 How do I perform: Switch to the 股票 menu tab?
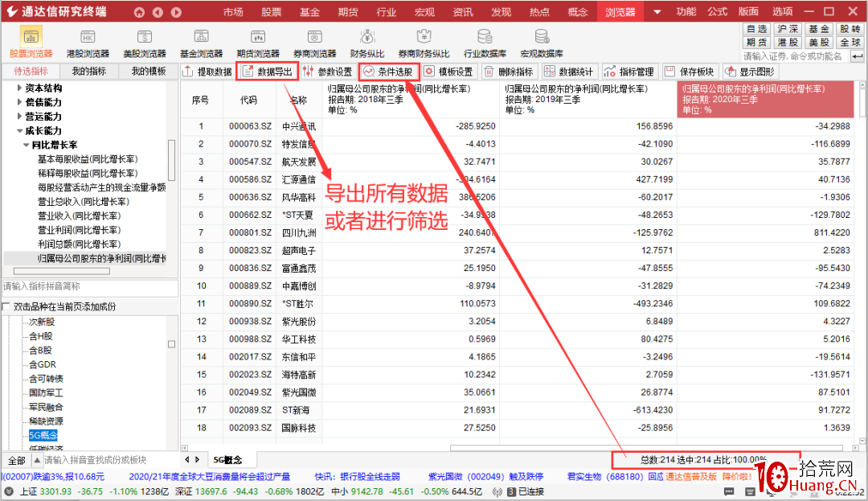coord(272,11)
